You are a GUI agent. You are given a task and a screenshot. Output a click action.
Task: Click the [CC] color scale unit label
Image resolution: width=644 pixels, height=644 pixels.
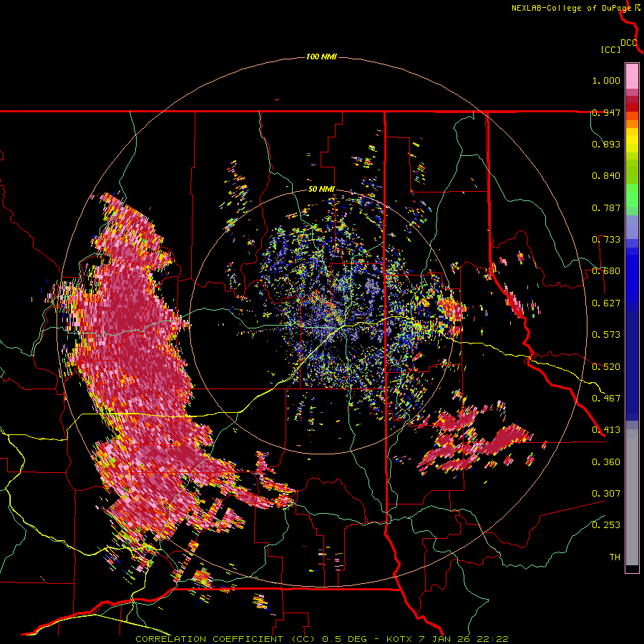click(611, 49)
